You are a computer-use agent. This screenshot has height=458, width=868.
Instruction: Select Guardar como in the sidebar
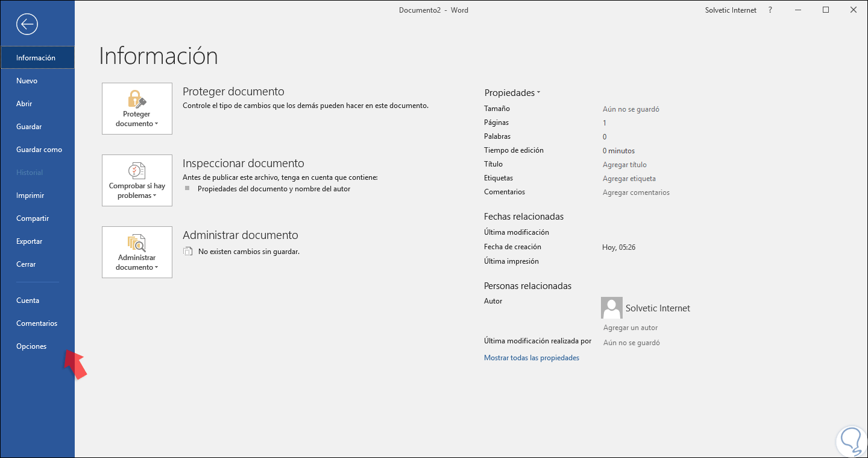click(37, 150)
